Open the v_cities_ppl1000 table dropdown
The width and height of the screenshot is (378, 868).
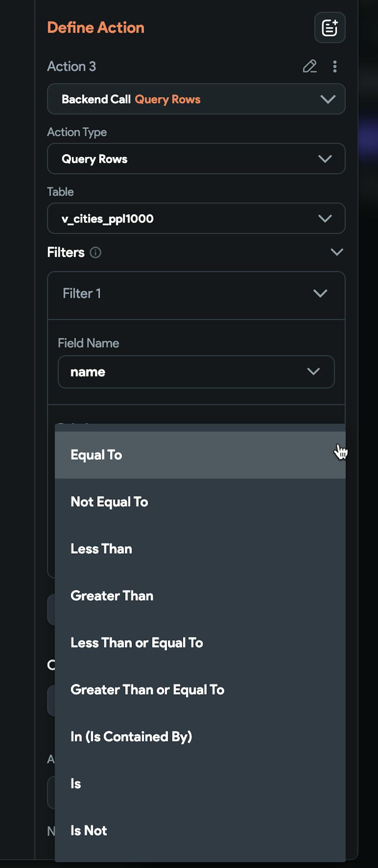click(x=196, y=218)
